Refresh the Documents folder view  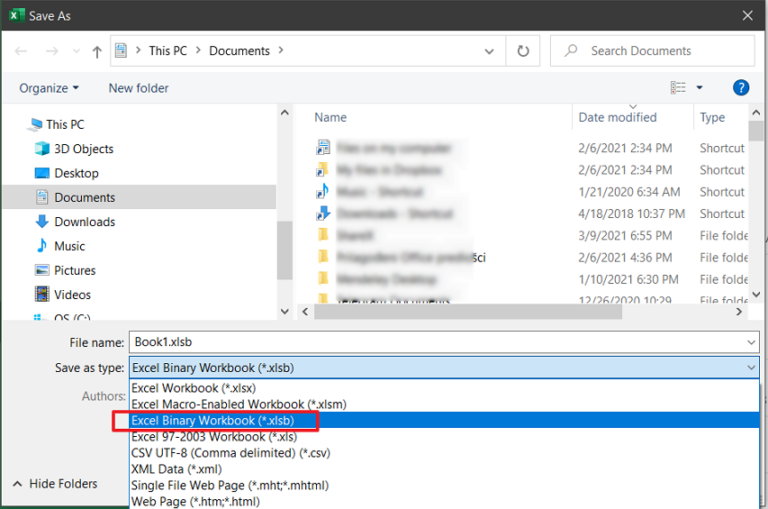(523, 51)
